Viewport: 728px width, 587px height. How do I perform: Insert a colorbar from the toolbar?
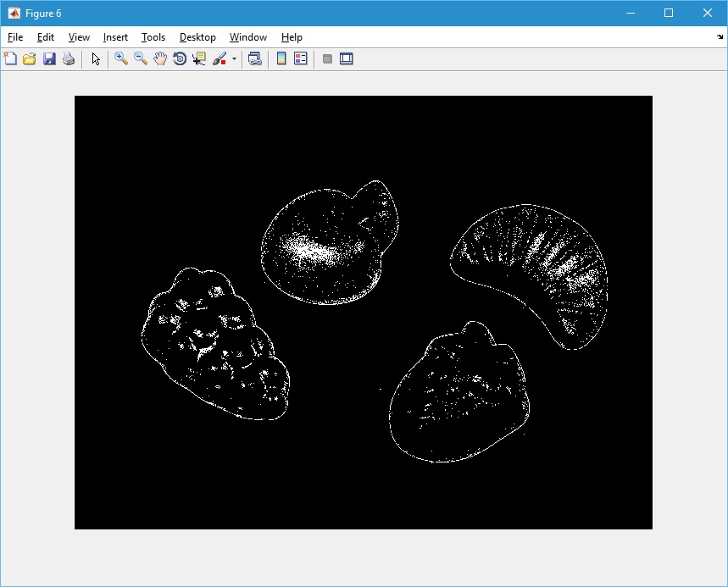click(x=281, y=58)
